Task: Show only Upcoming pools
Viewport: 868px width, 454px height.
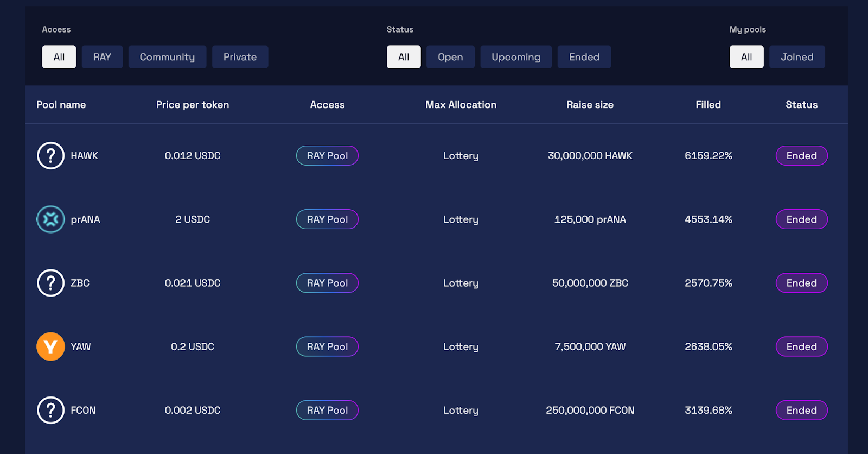Action: pos(516,57)
